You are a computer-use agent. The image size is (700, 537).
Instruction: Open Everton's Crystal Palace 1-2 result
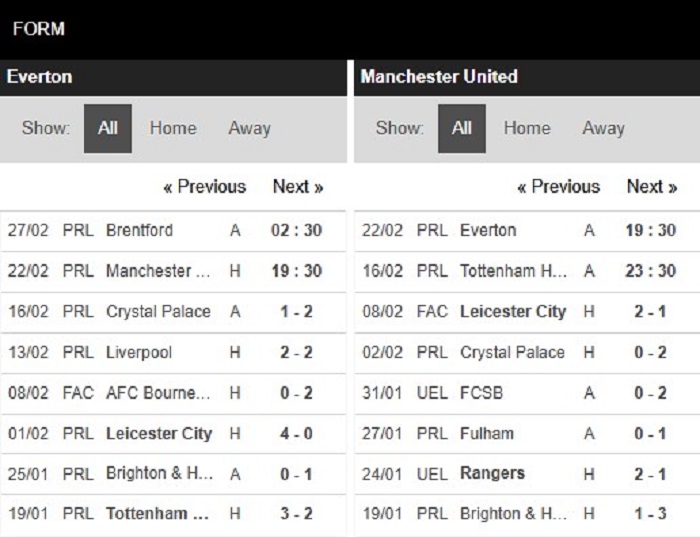click(x=173, y=312)
